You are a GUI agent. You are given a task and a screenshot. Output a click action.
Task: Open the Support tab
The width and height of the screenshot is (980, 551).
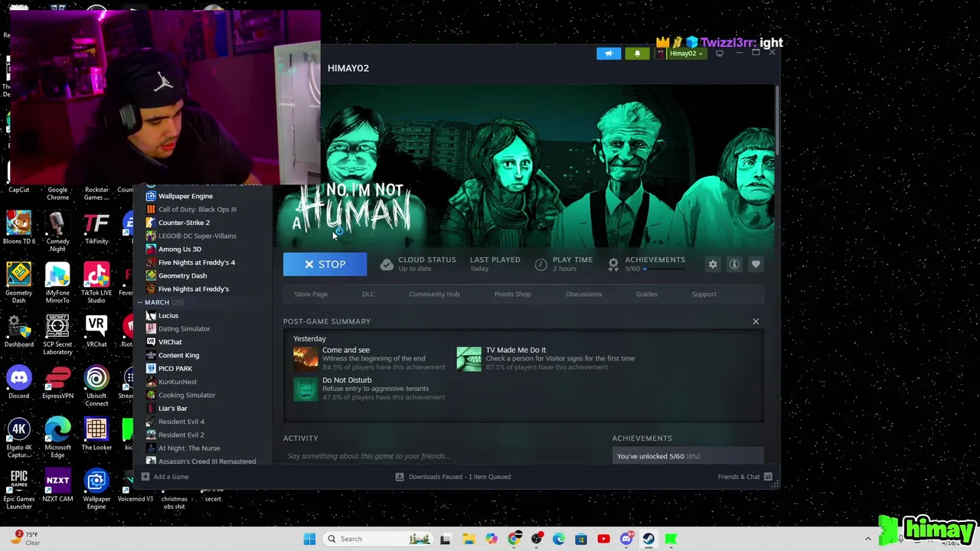click(x=704, y=294)
